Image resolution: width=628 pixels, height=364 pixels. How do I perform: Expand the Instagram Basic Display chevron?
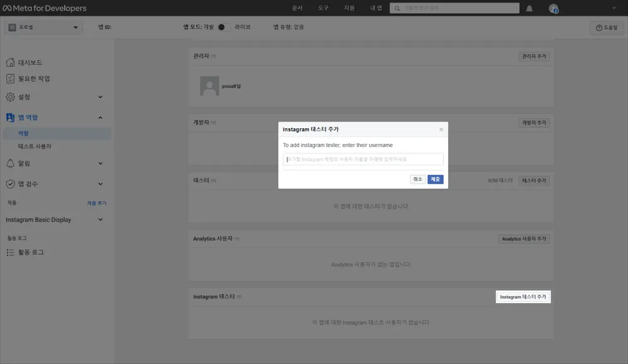[x=101, y=219]
